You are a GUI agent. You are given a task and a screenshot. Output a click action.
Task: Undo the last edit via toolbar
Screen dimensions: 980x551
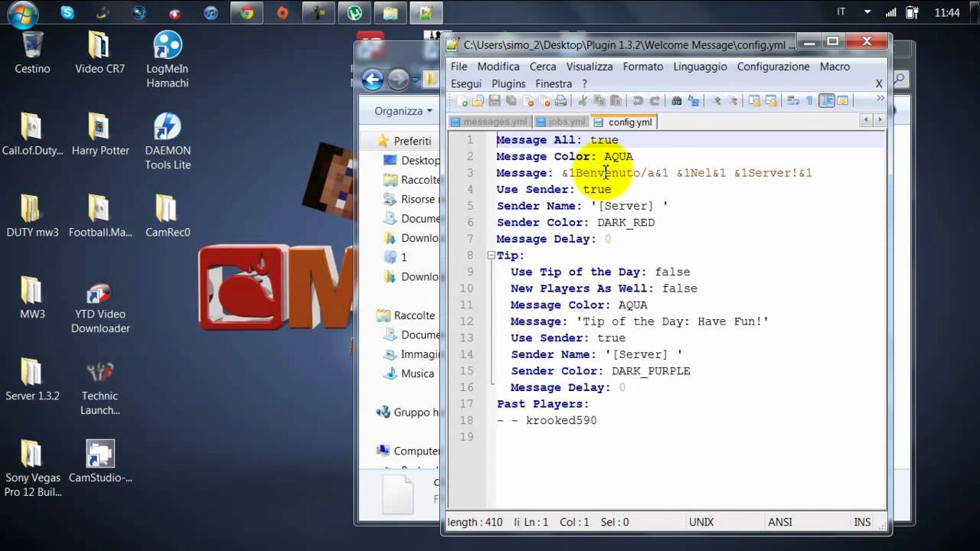(638, 101)
